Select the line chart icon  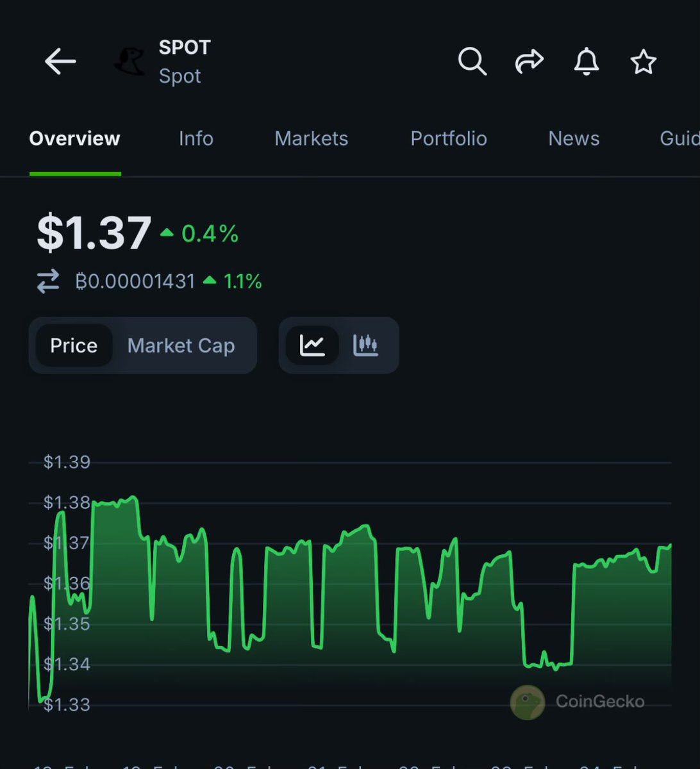coord(313,345)
